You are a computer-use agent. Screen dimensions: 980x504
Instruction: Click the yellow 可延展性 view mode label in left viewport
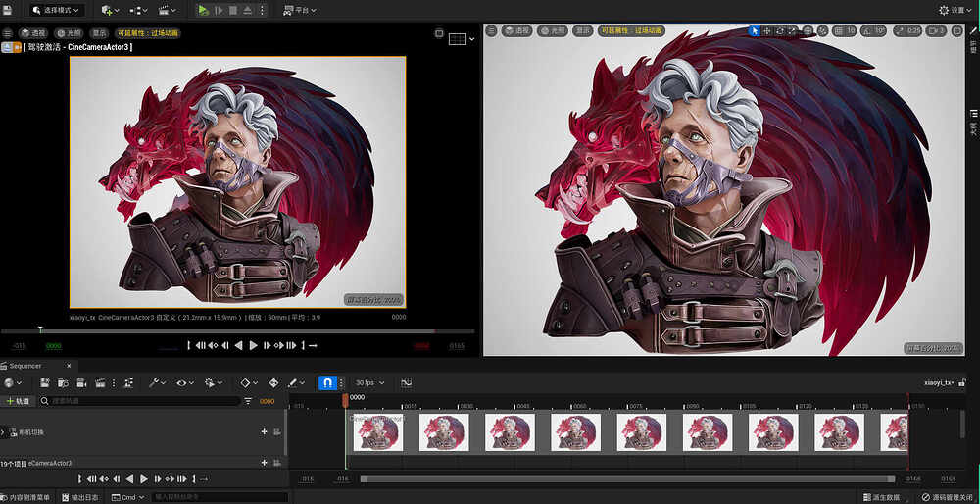click(148, 32)
